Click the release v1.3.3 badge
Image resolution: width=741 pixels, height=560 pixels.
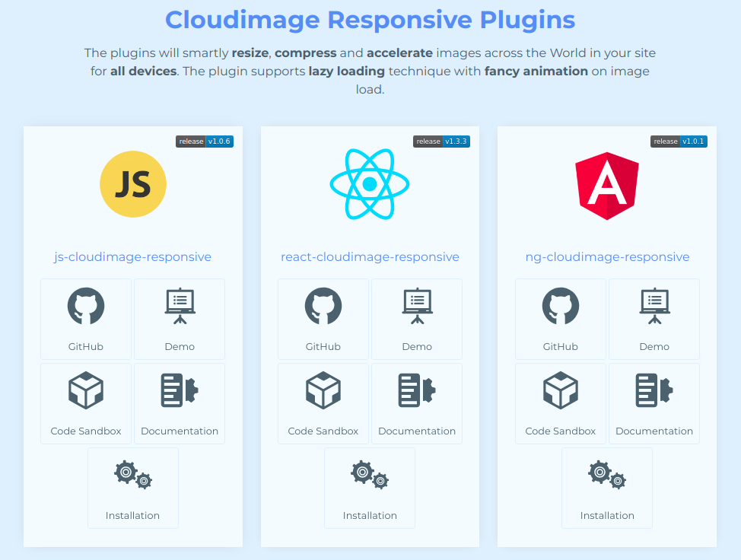441,142
